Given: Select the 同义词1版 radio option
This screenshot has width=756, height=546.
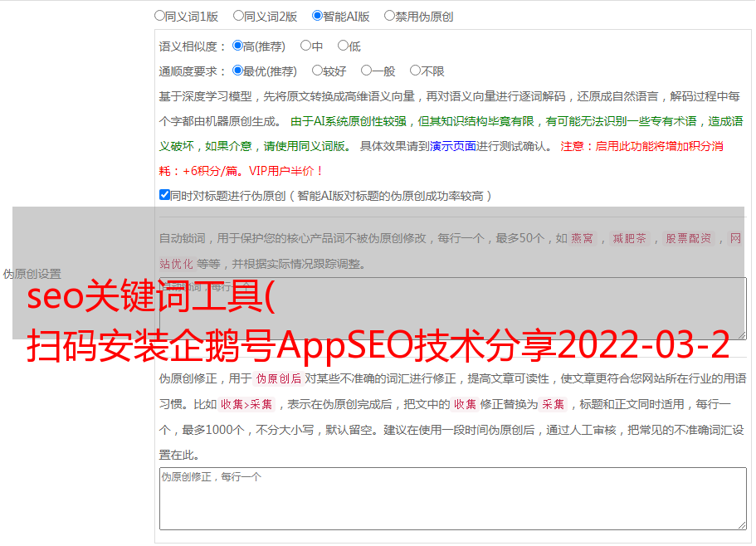Looking at the screenshot, I should click(x=159, y=16).
